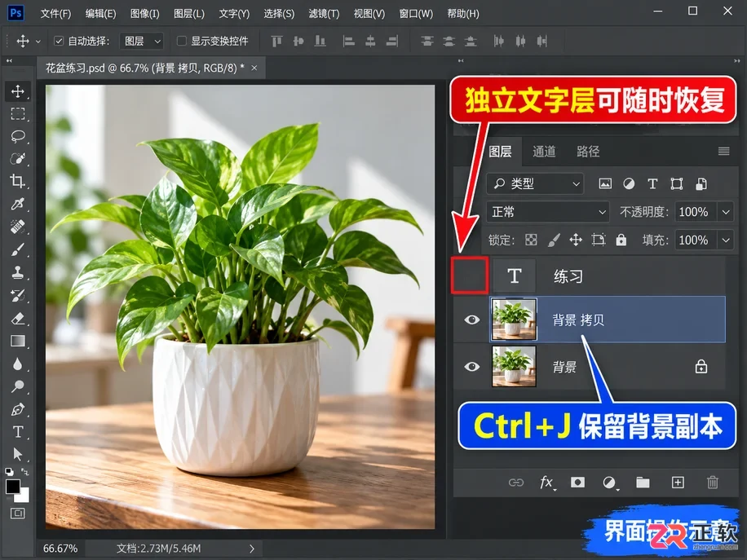The height and width of the screenshot is (560, 747).
Task: Click the foreground color swatch
Action: [x=13, y=487]
